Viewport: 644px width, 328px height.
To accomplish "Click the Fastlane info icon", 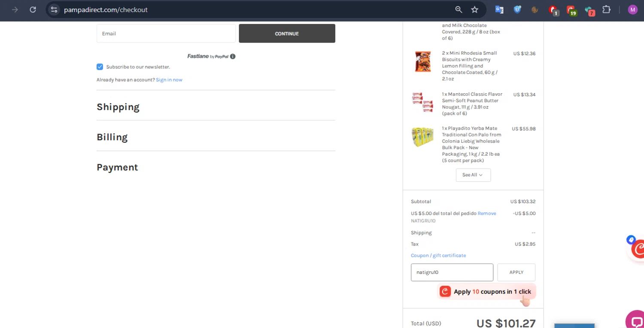I will tap(233, 56).
